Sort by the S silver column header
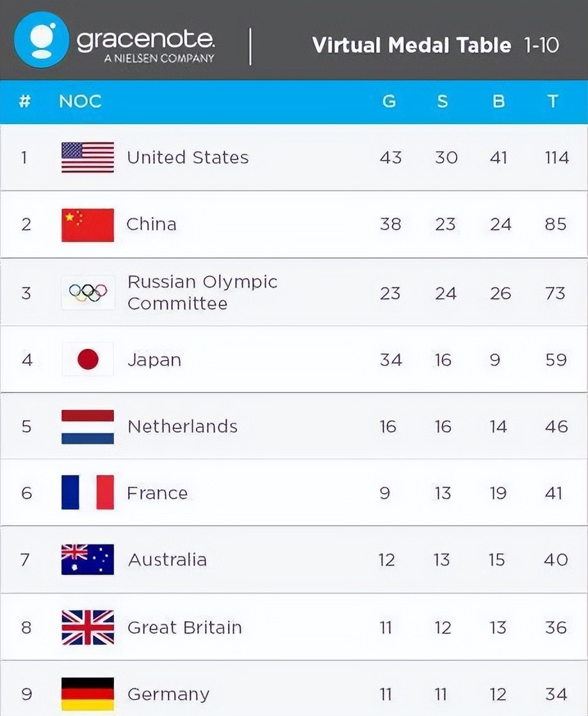Viewport: 588px width, 716px height. click(x=442, y=101)
